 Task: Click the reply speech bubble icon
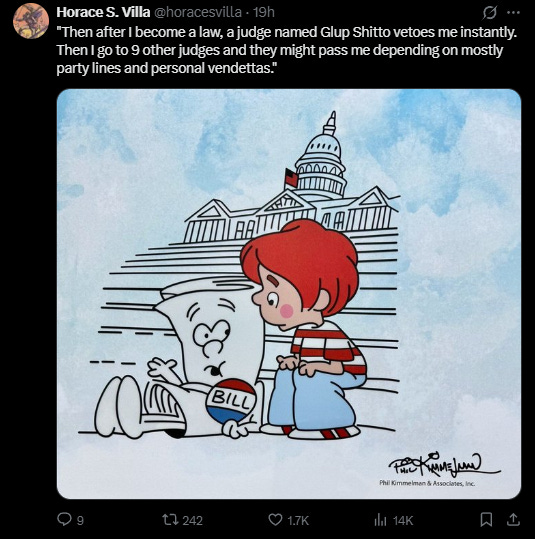coord(64,519)
